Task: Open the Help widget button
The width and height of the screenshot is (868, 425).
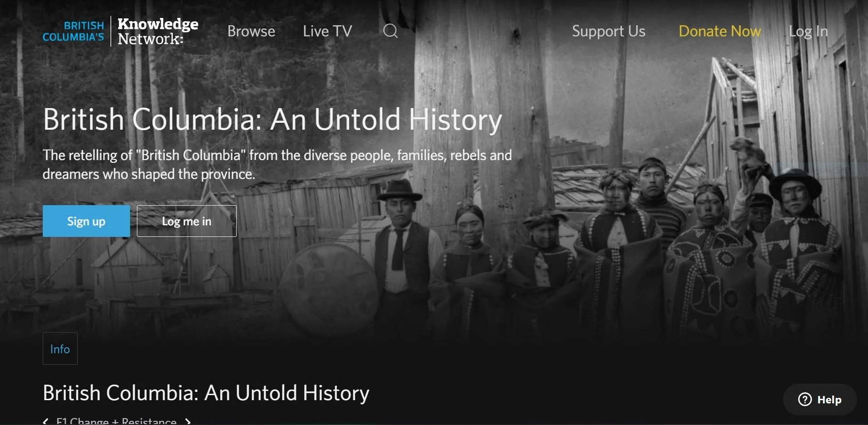Action: (820, 399)
